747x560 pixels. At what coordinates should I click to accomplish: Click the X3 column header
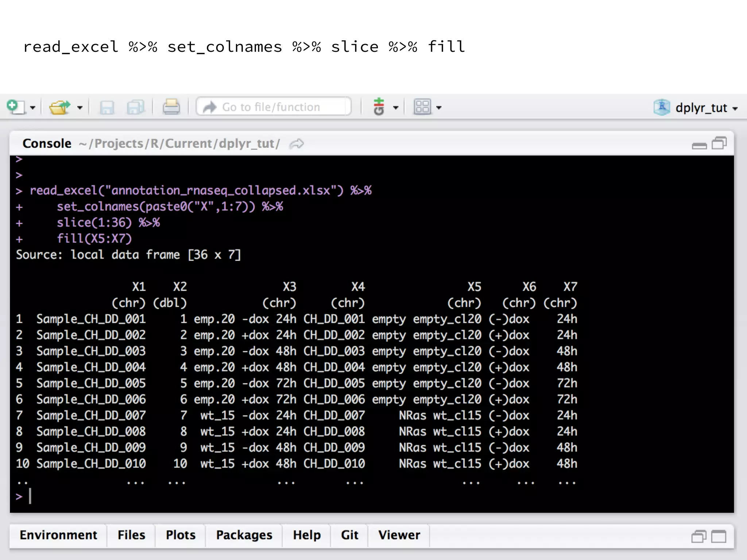click(290, 287)
